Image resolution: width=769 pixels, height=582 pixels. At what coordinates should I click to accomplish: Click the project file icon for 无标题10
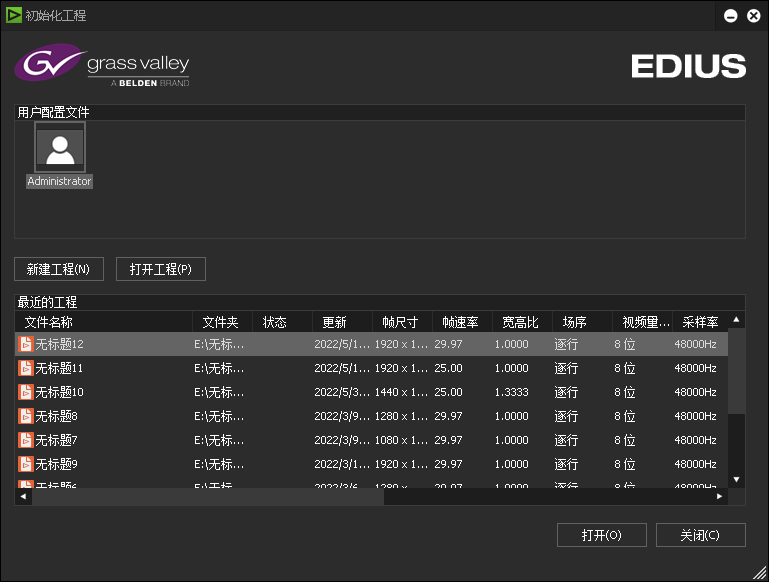[x=26, y=392]
